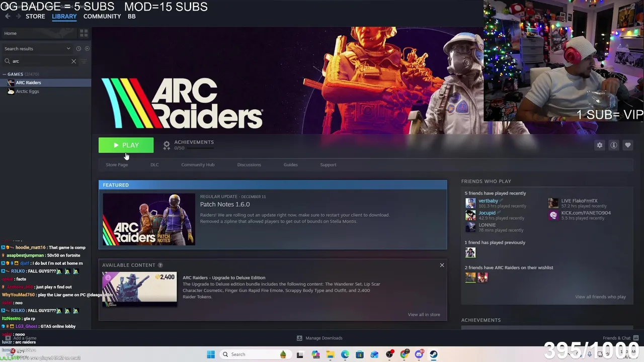Click the recent activity clock icon

tap(78, 49)
